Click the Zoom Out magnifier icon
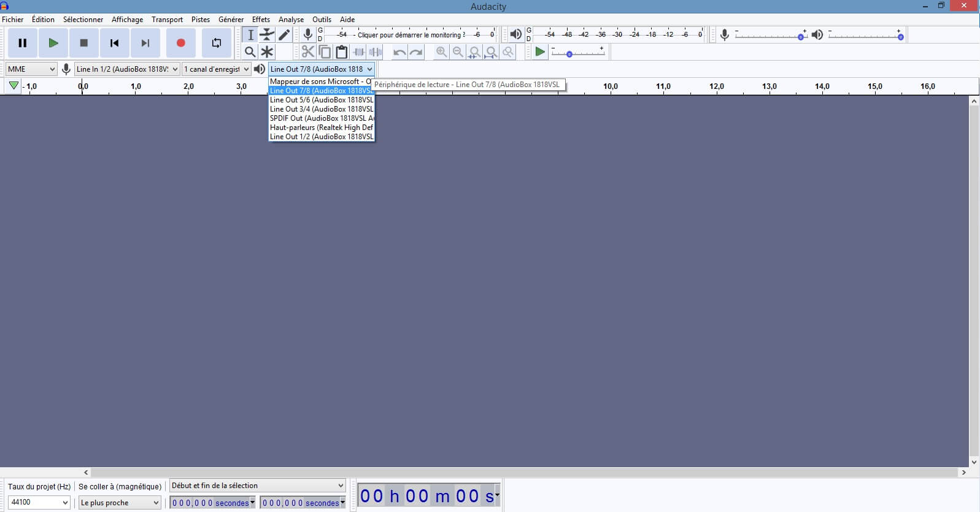This screenshot has height=512, width=980. tap(458, 52)
